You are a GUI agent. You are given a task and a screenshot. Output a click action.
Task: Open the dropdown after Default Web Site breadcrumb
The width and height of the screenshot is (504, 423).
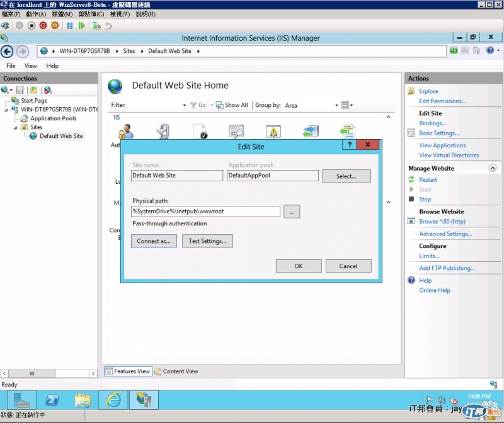point(198,51)
